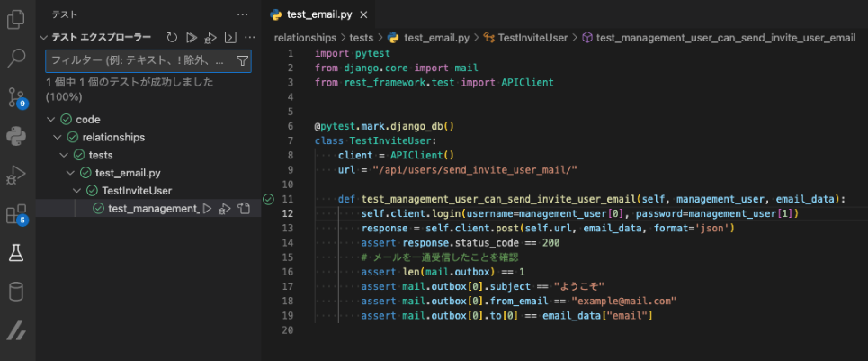
Task: Click 'ようこそ' string on line 17
Action: pyautogui.click(x=578, y=286)
